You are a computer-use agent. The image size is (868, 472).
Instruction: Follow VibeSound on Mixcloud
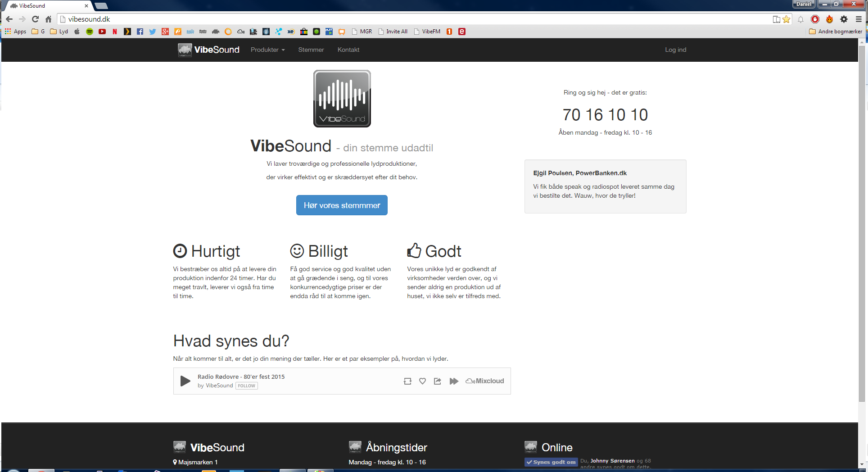(x=247, y=386)
